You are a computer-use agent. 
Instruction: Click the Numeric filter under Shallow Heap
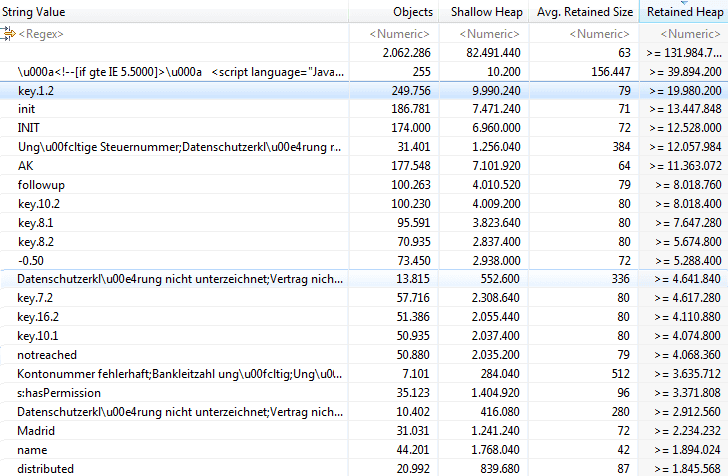488,34
